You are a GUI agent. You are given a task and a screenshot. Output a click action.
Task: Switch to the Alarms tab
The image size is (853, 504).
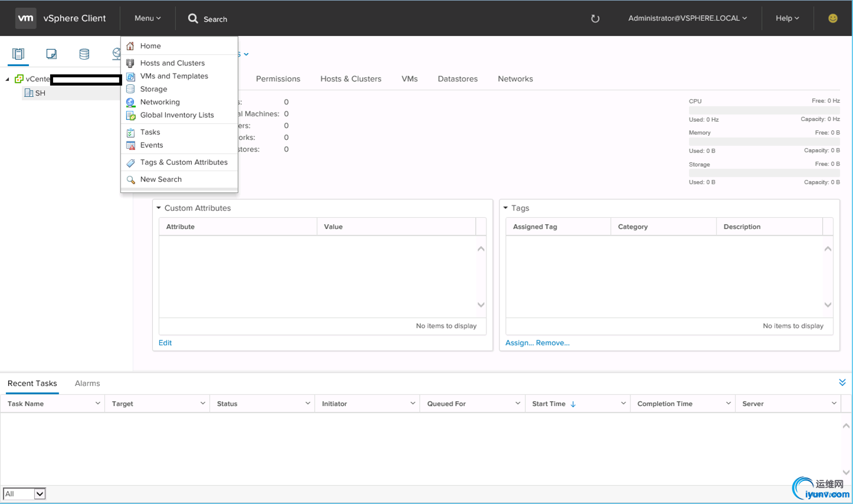click(x=87, y=384)
